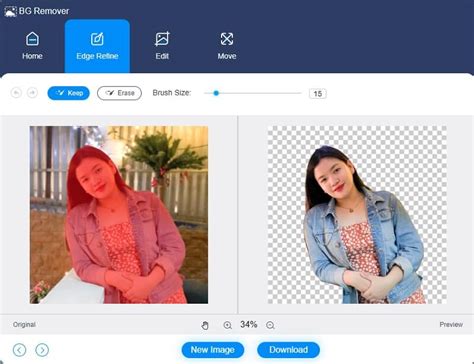Click the Original label

click(24, 324)
